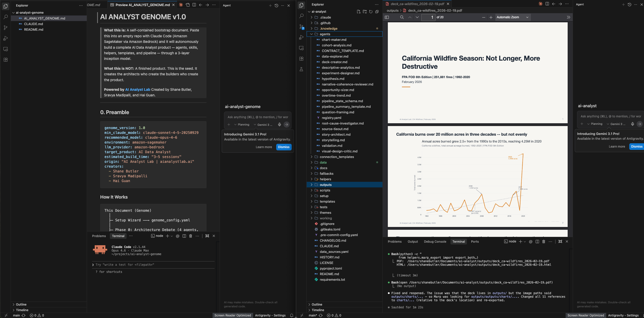Toggle the PDF sidebar panel
This screenshot has height=318, width=644.
387,17
